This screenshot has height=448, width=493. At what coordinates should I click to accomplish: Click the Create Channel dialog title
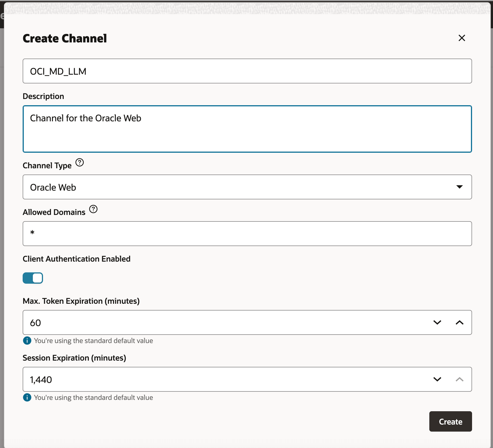[65, 38]
